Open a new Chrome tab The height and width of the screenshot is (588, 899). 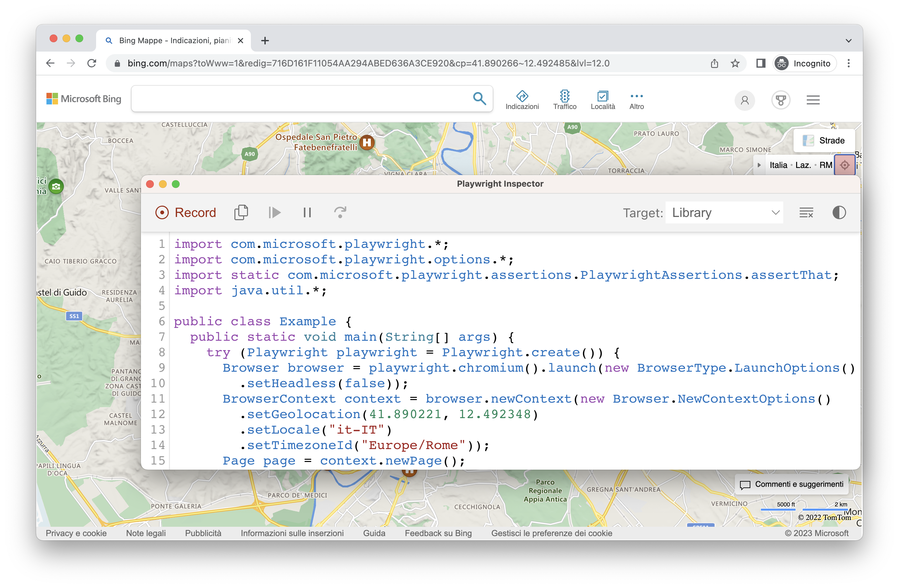[265, 40]
